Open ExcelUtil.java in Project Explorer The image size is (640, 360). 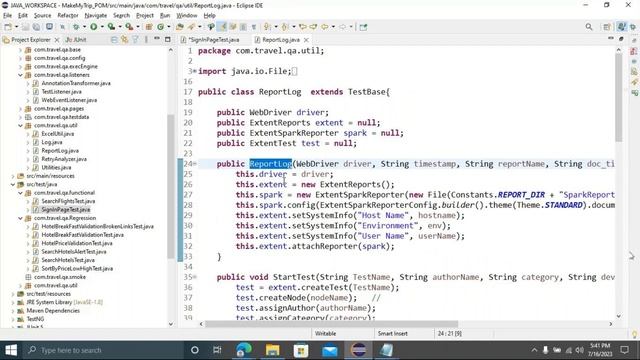[58, 134]
